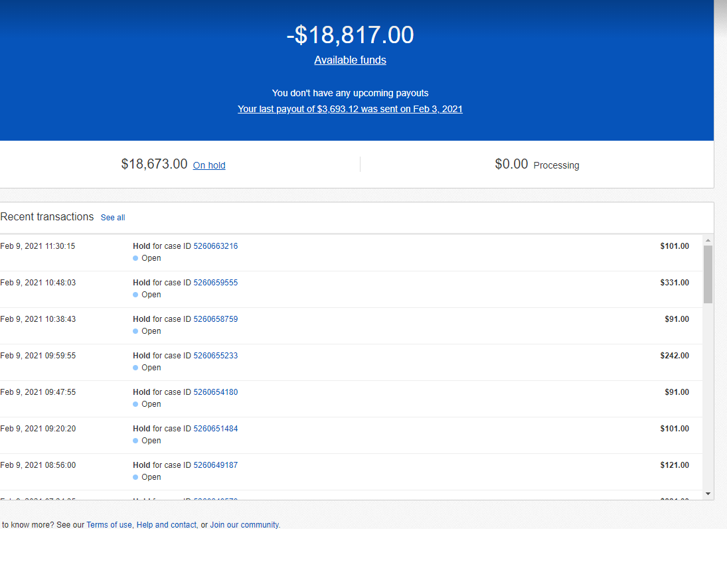Viewport: 727px width, 588px height.
Task: Select the timestamp Feb 9, 2021 09:20:20
Action: click(38, 429)
